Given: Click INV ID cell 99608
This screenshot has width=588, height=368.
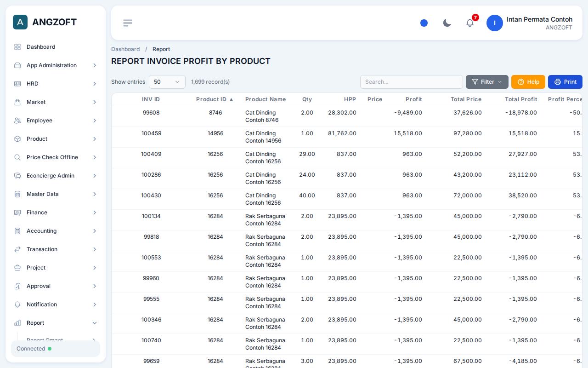Looking at the screenshot, I should pos(151,113).
